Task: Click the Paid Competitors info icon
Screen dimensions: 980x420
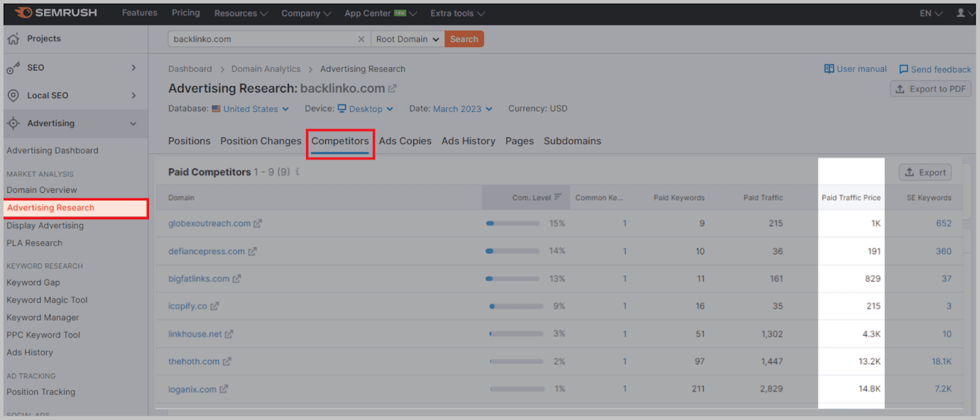Action: pyautogui.click(x=298, y=172)
